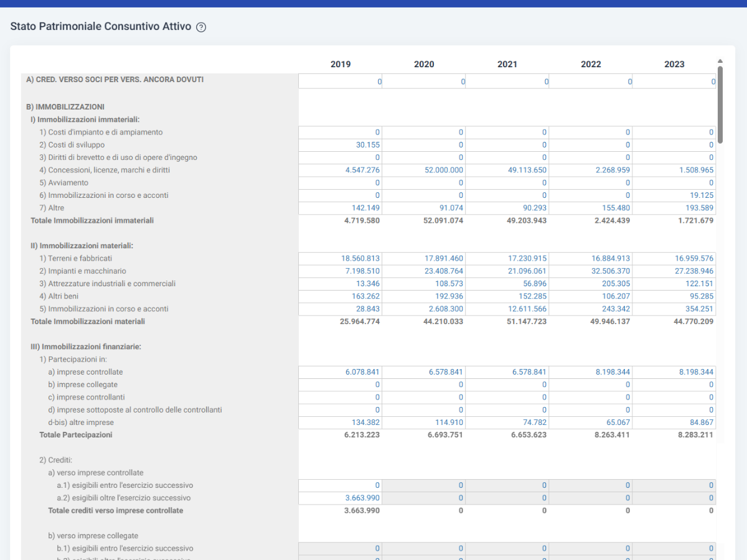Click 2020 total immateriali value 52.091.074
Screen dimensions: 747x560
click(x=443, y=220)
